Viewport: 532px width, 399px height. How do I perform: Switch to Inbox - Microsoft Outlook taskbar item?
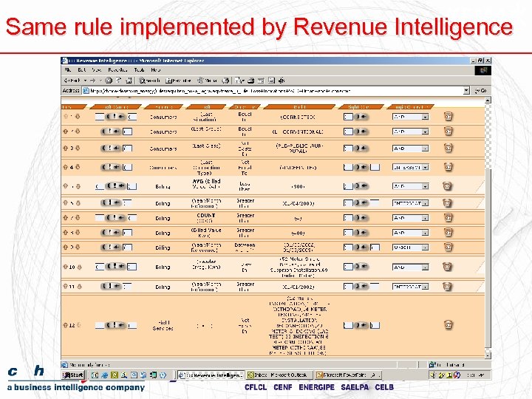[x=278, y=375]
